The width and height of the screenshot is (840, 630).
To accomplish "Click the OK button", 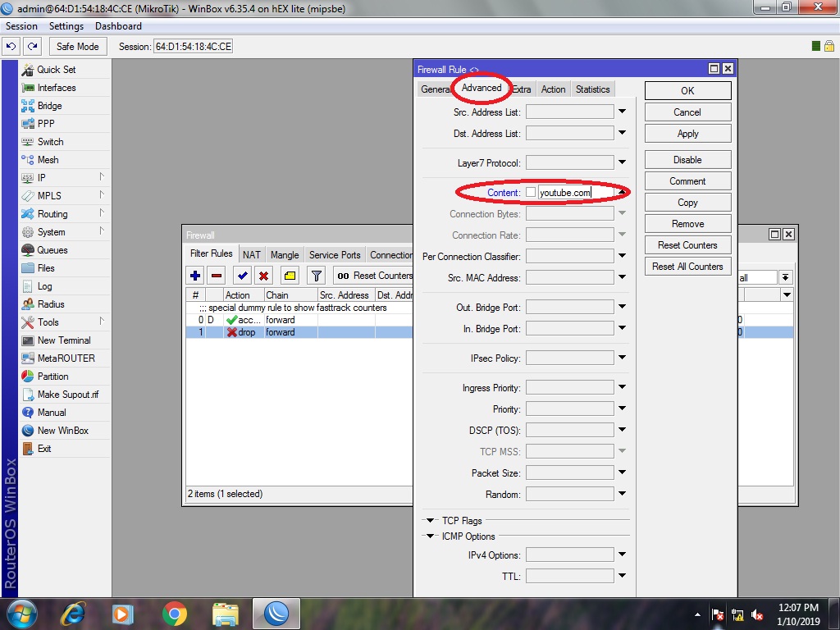I will pyautogui.click(x=688, y=91).
